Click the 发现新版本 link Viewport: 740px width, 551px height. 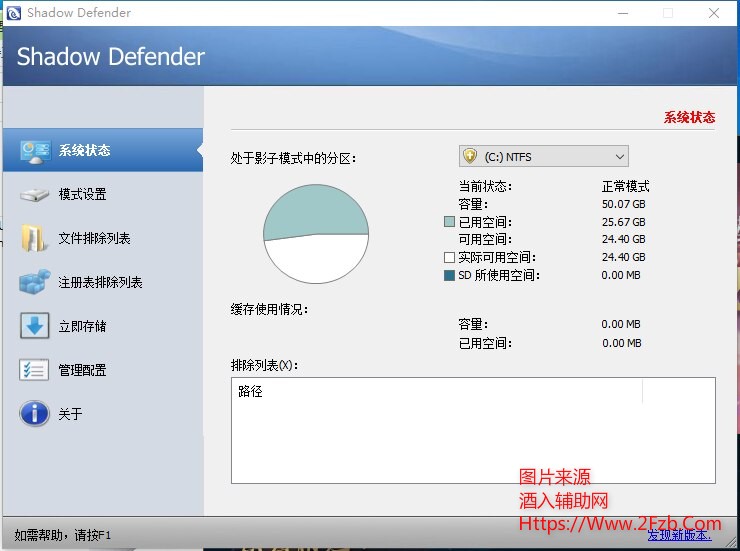click(679, 535)
